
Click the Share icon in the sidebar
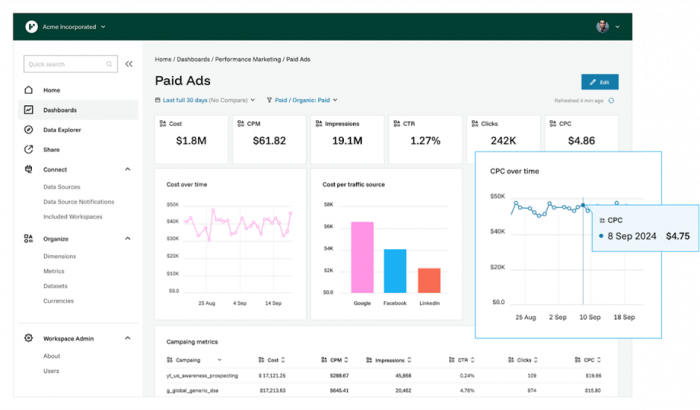pyautogui.click(x=29, y=149)
